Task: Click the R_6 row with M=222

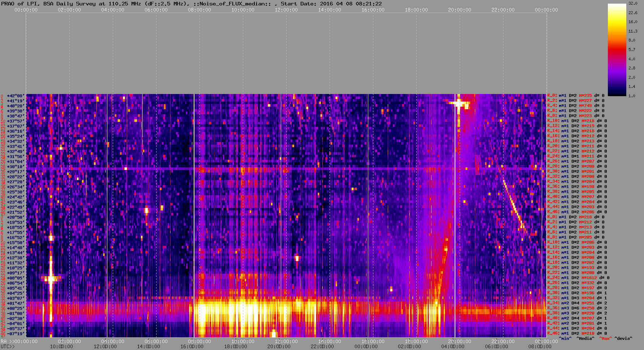Action: coord(576,111)
